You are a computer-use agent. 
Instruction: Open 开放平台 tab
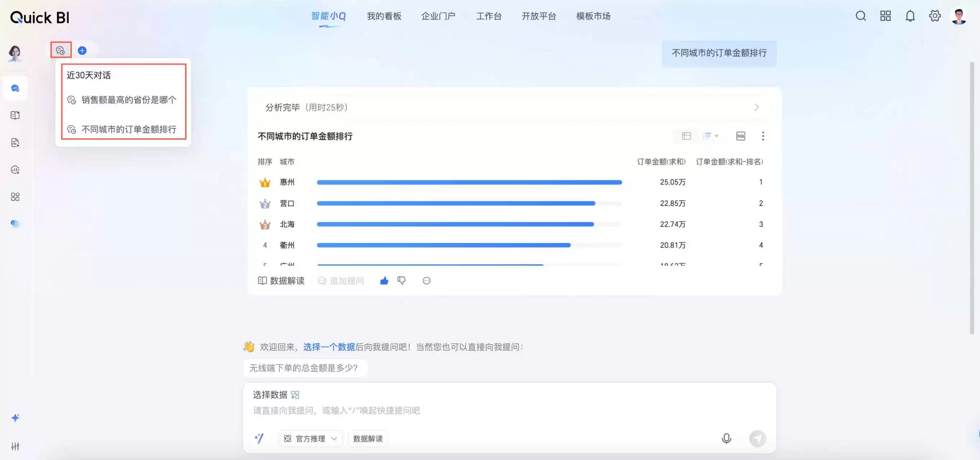pyautogui.click(x=539, y=16)
